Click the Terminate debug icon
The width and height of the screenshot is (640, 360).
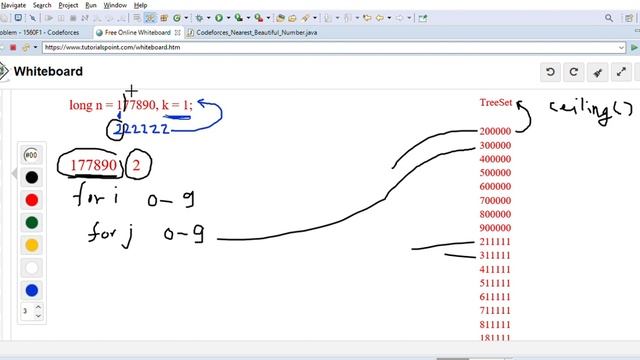(x=73, y=18)
